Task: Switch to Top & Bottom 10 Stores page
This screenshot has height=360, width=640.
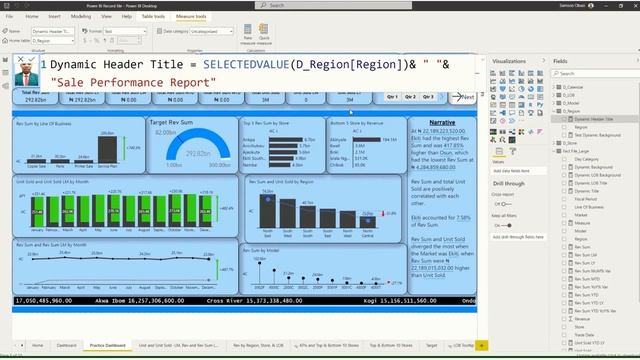Action: click(x=391, y=346)
